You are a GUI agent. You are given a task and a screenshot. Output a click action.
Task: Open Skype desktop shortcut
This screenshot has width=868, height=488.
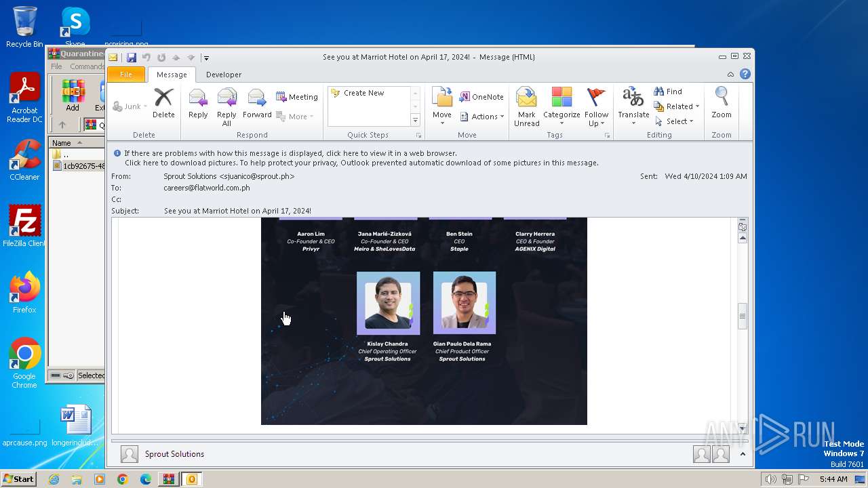pos(75,27)
